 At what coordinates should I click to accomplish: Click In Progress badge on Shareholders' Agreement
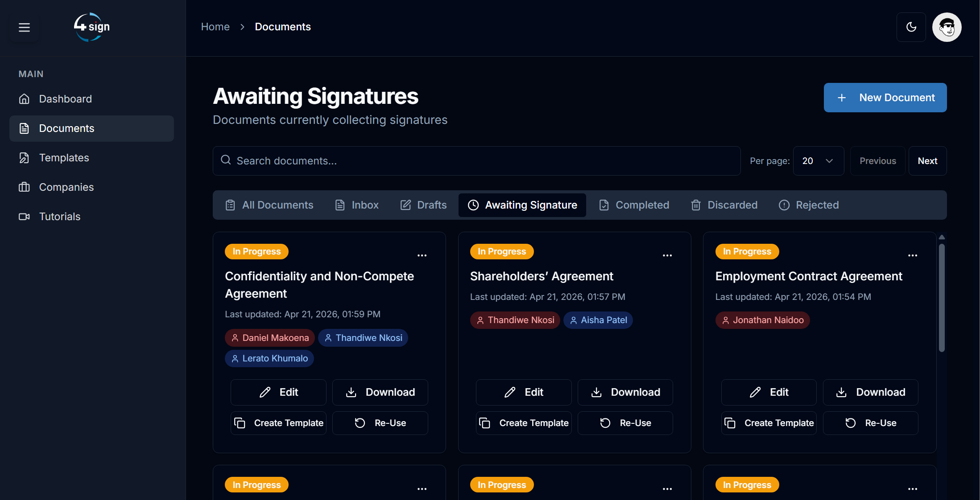click(x=502, y=251)
